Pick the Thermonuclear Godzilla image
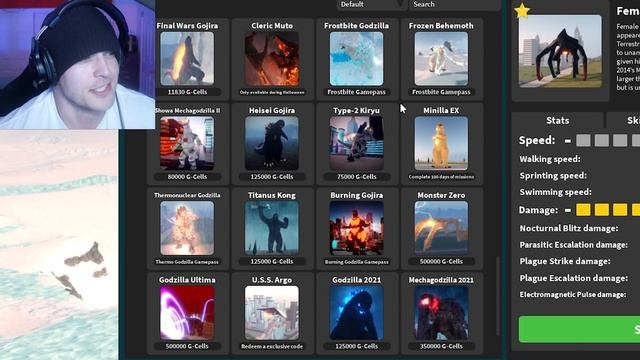The height and width of the screenshot is (360, 640). click(x=187, y=228)
